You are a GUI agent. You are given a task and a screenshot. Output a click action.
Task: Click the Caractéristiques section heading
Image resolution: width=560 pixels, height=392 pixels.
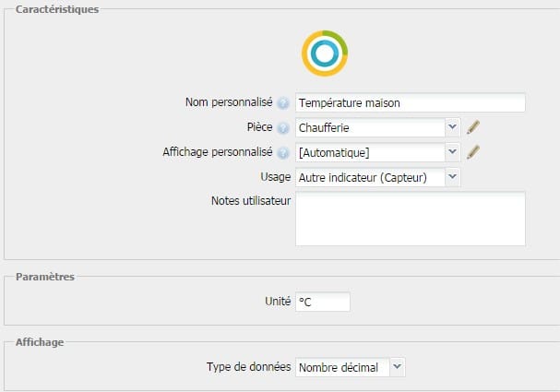click(57, 9)
